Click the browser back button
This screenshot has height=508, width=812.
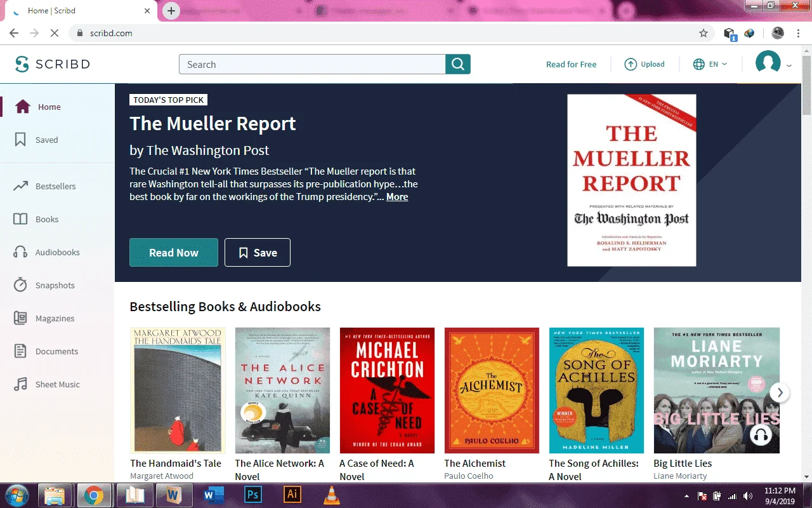coord(14,33)
